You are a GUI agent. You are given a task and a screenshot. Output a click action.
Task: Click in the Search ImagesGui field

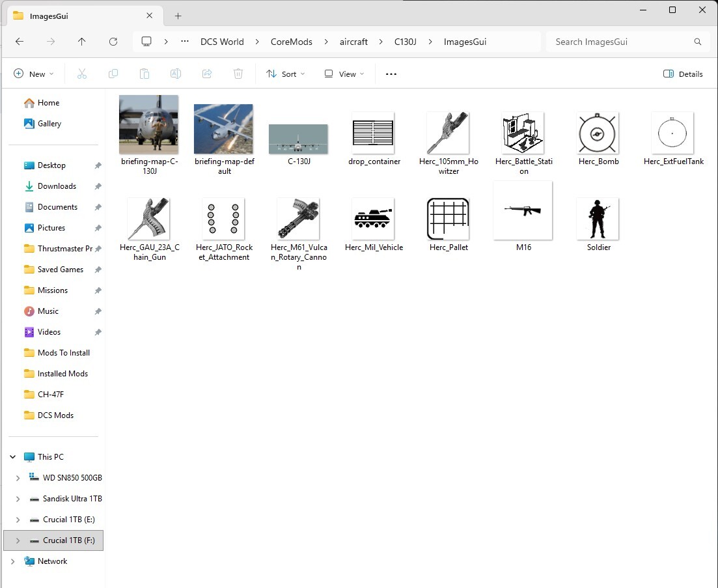tap(628, 42)
